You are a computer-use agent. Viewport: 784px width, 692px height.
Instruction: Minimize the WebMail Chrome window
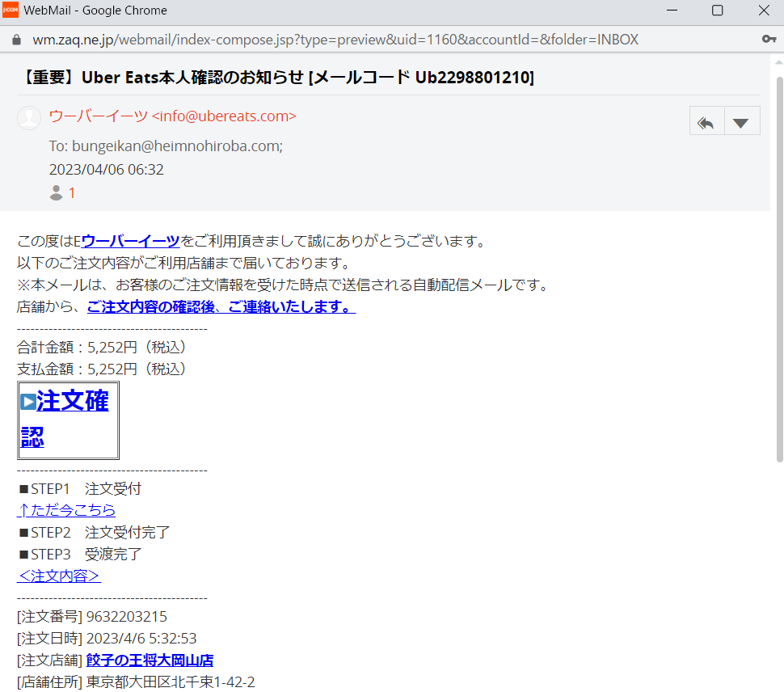(x=672, y=10)
